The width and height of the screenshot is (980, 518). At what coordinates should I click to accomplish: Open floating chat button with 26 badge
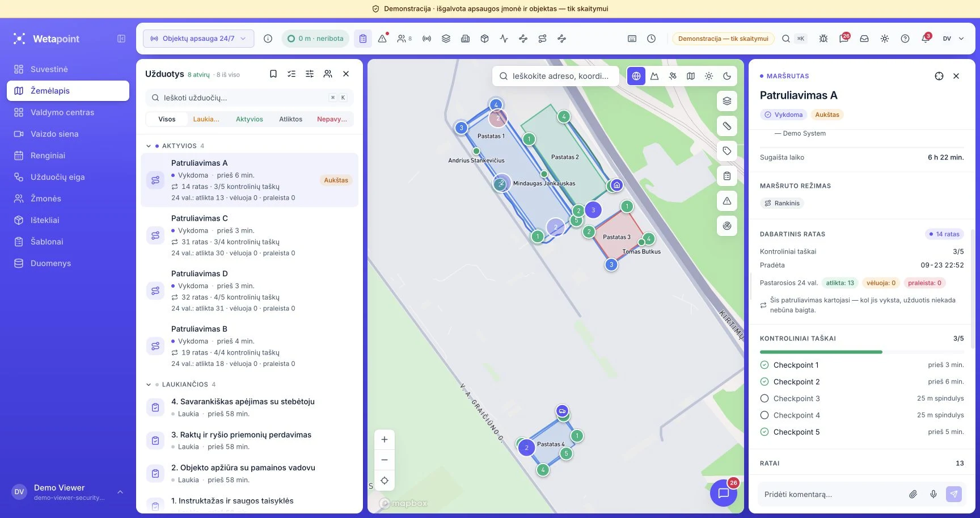[724, 493]
